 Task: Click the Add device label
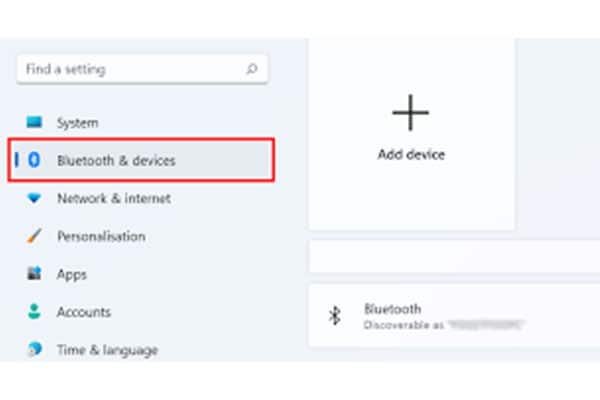(x=411, y=155)
